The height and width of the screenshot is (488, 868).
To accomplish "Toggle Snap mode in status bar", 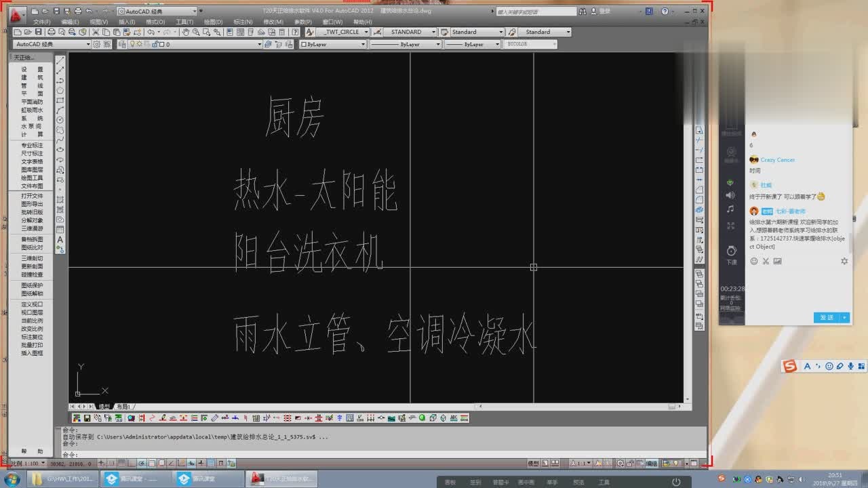I will point(111,463).
